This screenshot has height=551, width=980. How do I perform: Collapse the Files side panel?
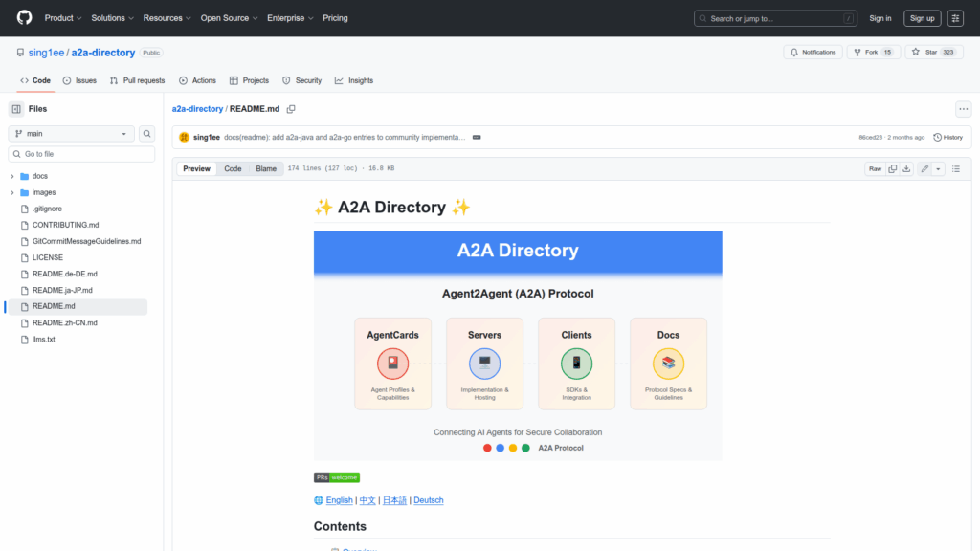click(16, 109)
